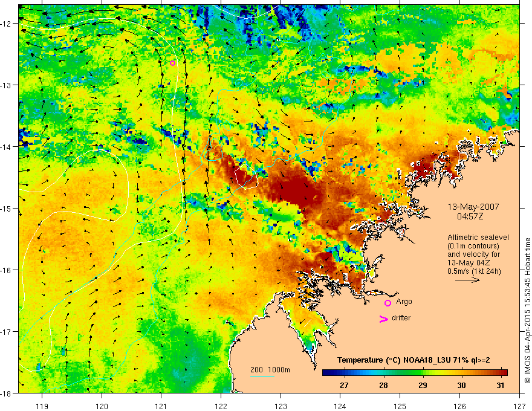Click the magenta drifter arrowhead legend icon

coord(383,319)
